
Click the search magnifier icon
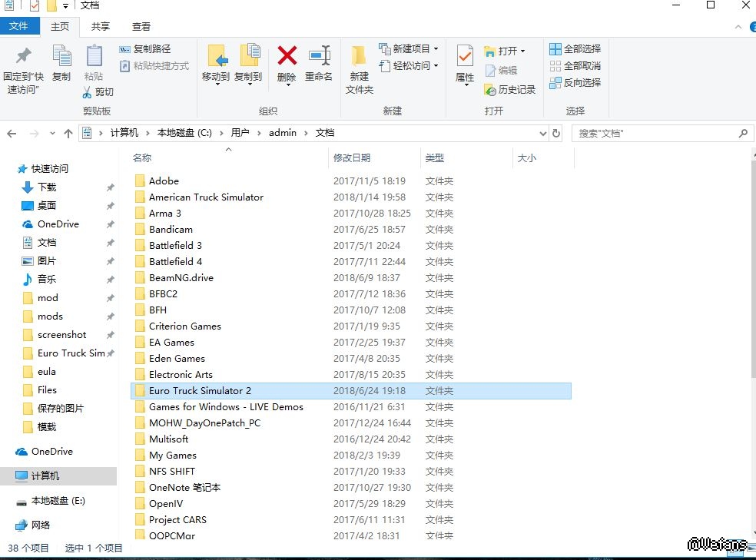point(743,133)
